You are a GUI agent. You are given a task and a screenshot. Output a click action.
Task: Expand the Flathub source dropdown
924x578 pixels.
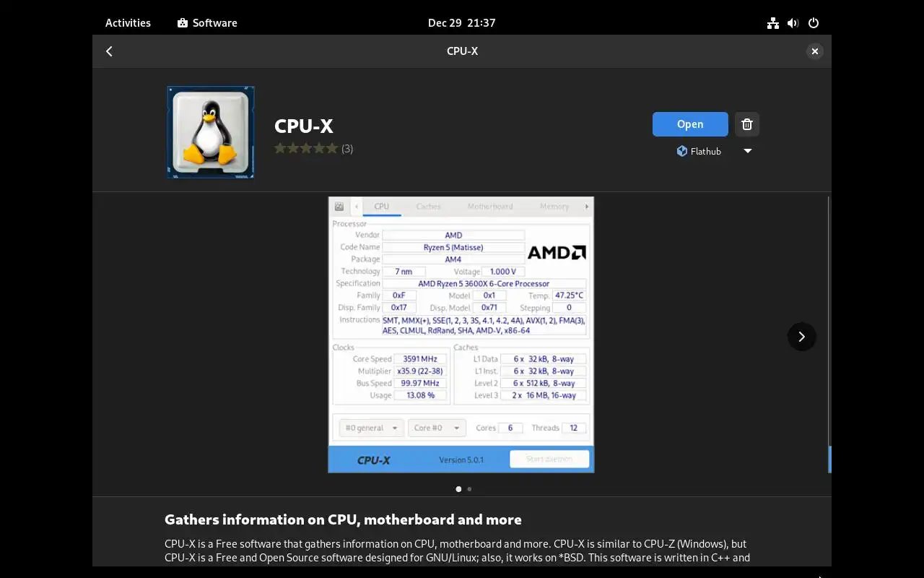[748, 151]
